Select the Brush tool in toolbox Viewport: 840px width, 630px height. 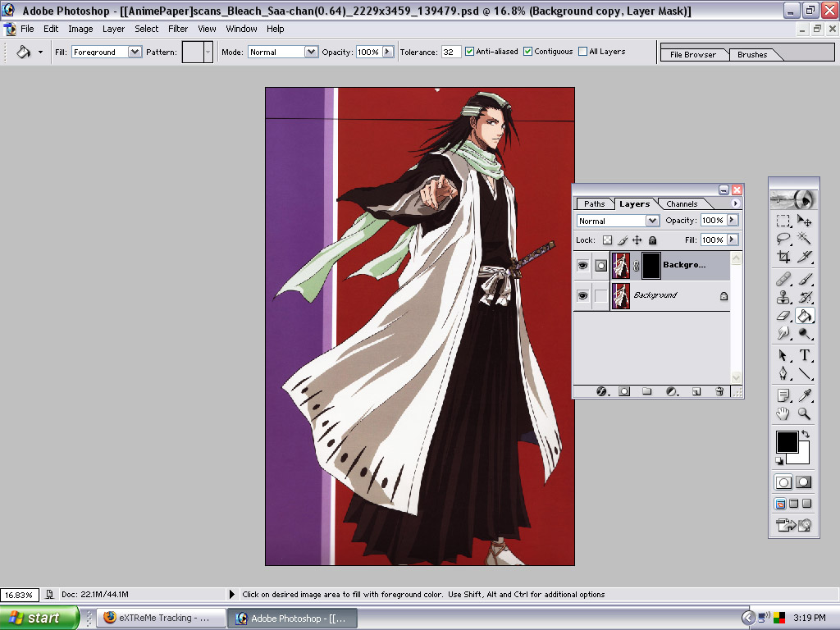click(x=804, y=279)
